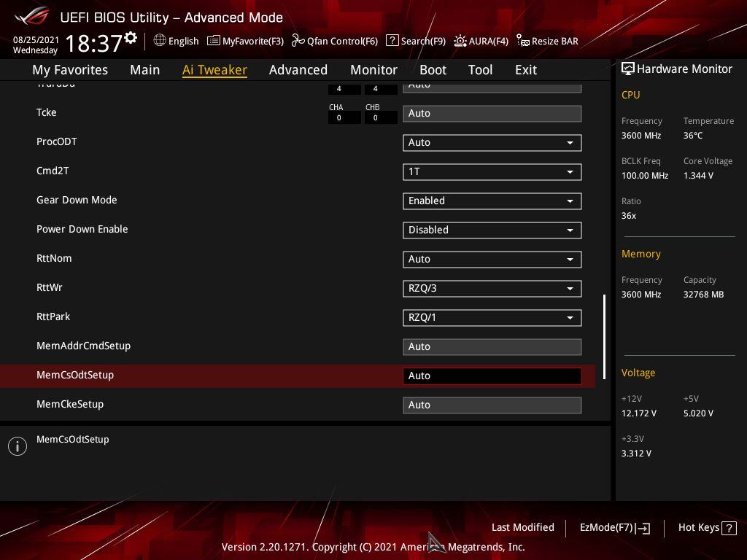This screenshot has width=747, height=560.
Task: Select the Ai Tweaker tab
Action: tap(214, 70)
